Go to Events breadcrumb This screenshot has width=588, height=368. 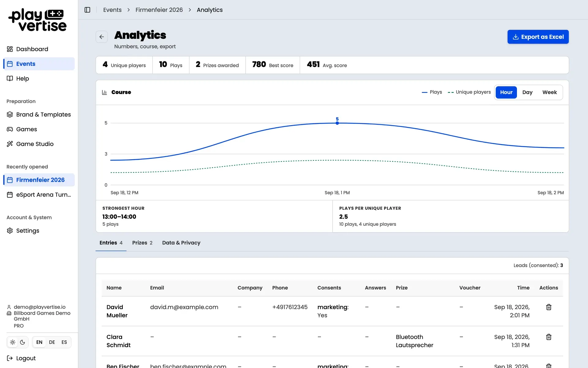pos(112,10)
